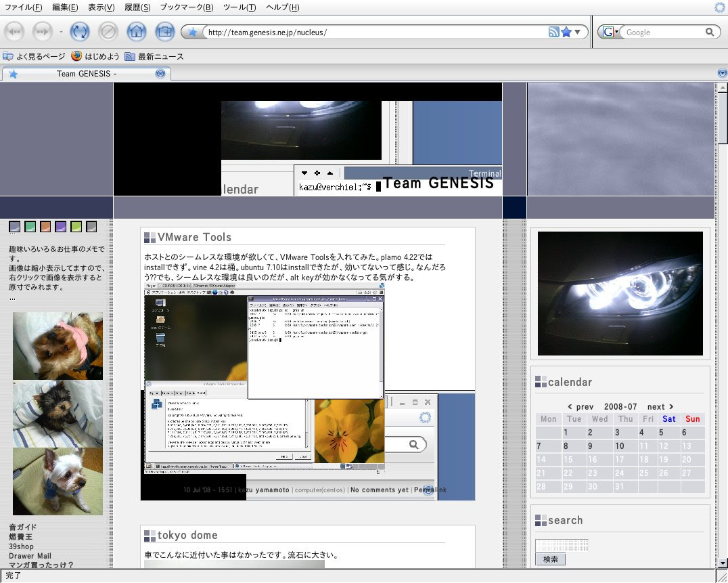Open the tab list button at right of tab bar
Screen dimensions: 728x583
pos(722,73)
